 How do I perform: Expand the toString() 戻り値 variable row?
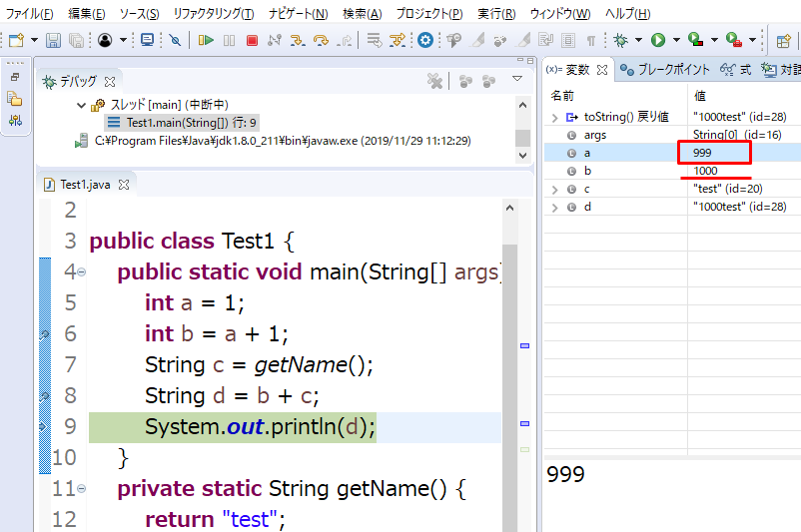(554, 117)
